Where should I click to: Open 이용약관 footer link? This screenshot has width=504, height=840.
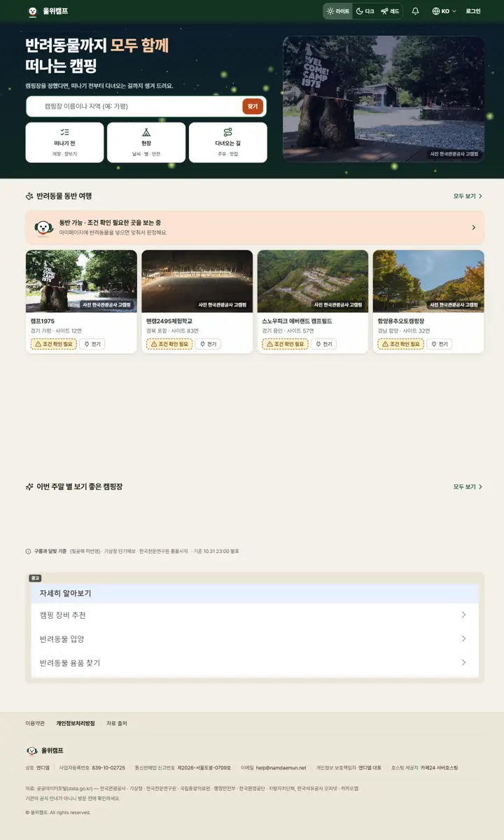click(x=35, y=723)
